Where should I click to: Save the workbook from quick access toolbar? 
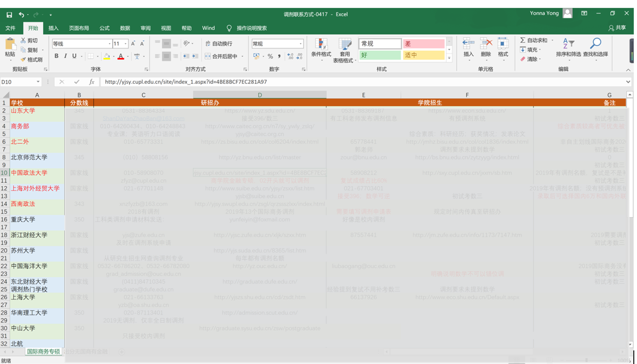pyautogui.click(x=9, y=15)
